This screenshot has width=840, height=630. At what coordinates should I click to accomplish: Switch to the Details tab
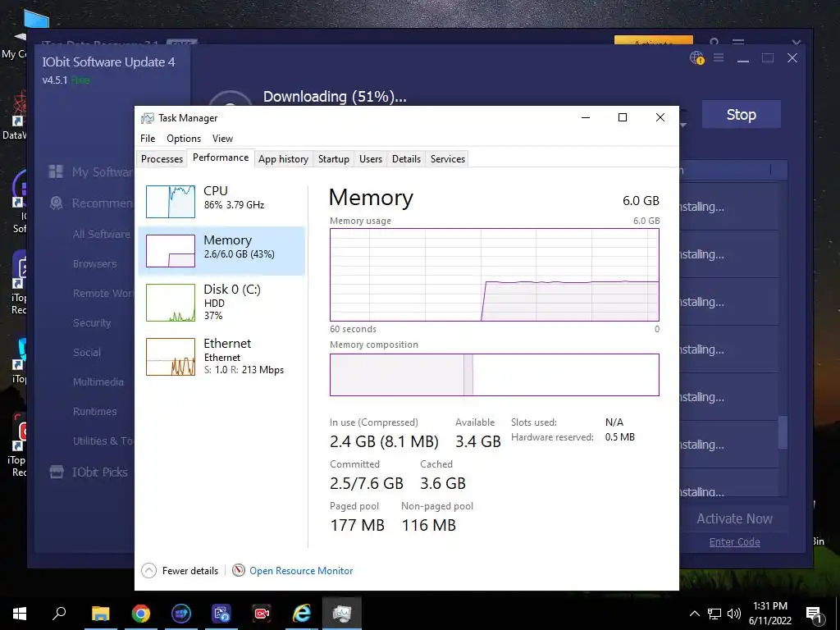(406, 159)
